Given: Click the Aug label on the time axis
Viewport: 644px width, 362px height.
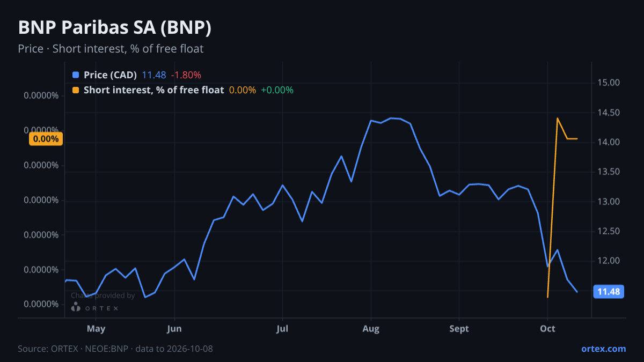Looking at the screenshot, I should click(371, 329).
